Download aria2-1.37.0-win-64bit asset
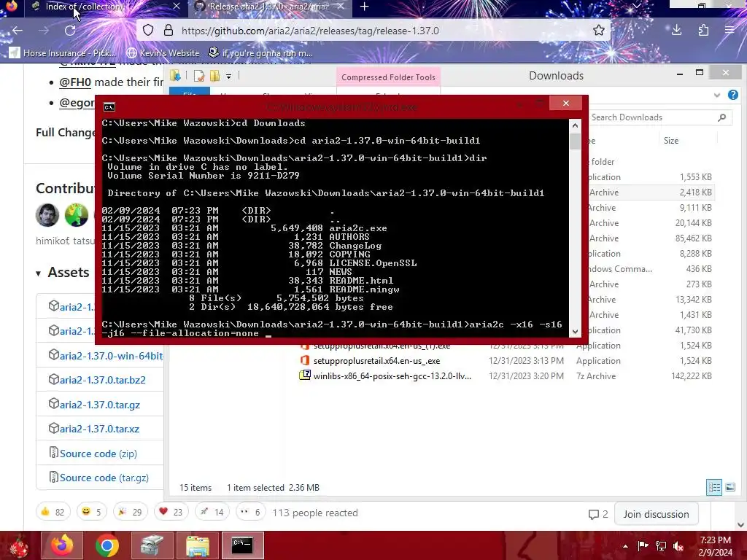The image size is (747, 560). click(111, 356)
